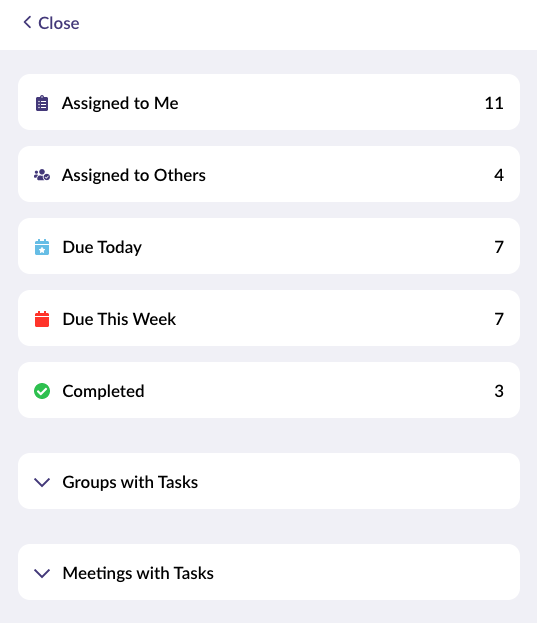Click the blue calendar star icon for Due Today
Screen dimensions: 537x623
(42, 247)
